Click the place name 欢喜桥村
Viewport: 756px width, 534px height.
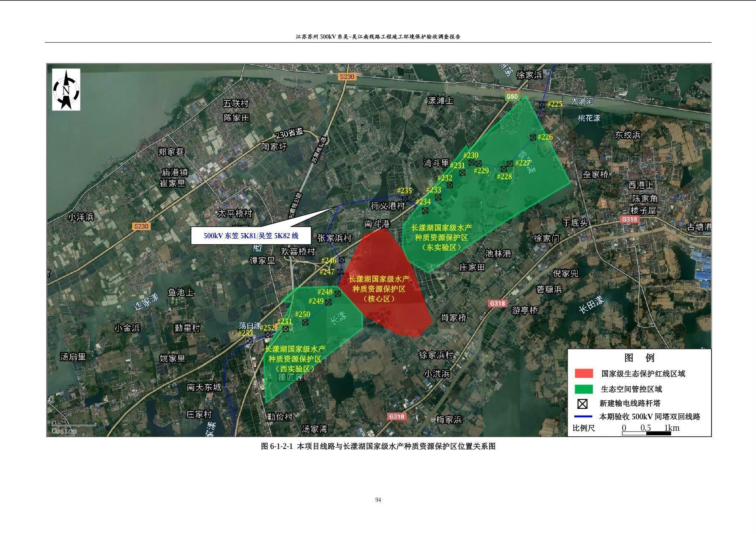(299, 251)
